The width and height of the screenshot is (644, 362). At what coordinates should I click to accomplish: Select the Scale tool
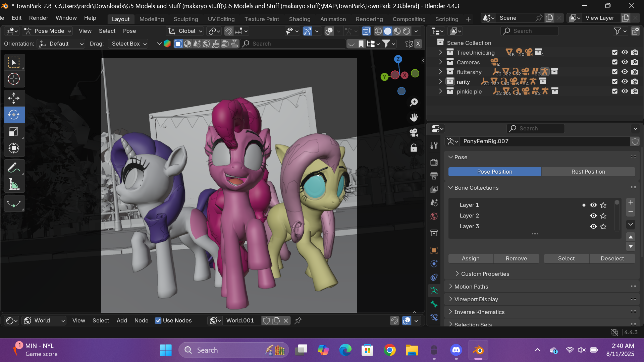tap(14, 131)
